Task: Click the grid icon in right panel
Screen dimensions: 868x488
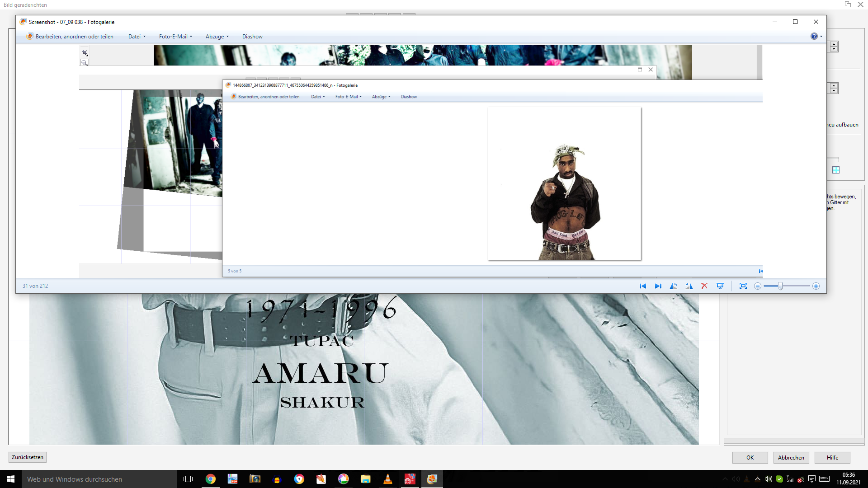Action: [x=836, y=170]
